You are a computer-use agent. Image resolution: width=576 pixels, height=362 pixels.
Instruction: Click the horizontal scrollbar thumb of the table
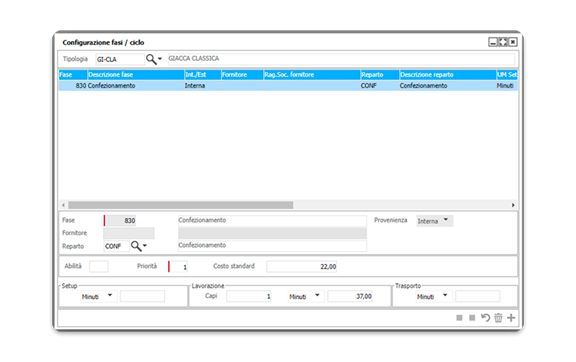click(x=181, y=205)
